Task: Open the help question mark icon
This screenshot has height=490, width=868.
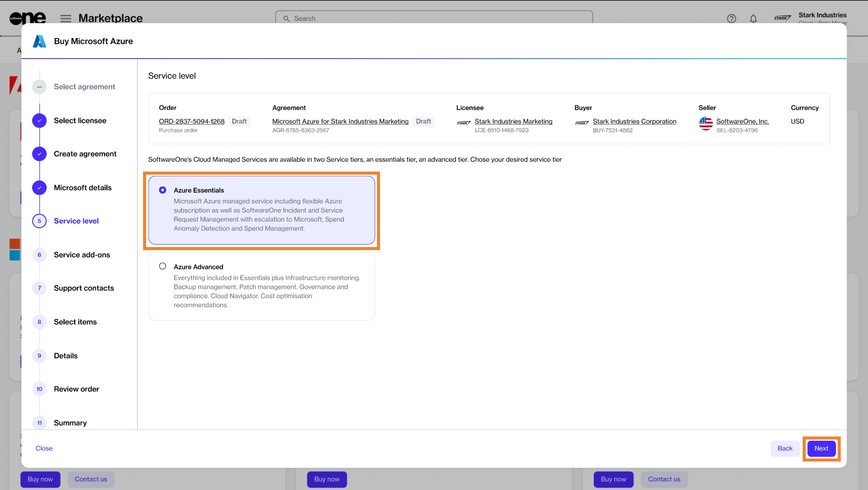Action: tap(731, 18)
